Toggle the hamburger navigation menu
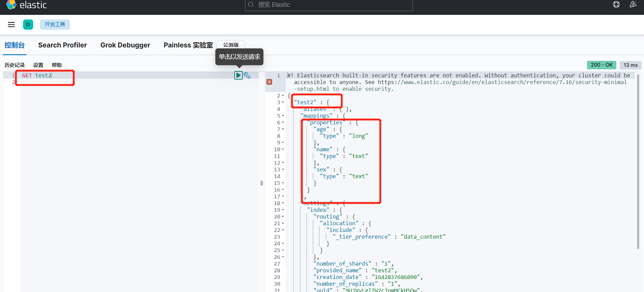 point(12,25)
